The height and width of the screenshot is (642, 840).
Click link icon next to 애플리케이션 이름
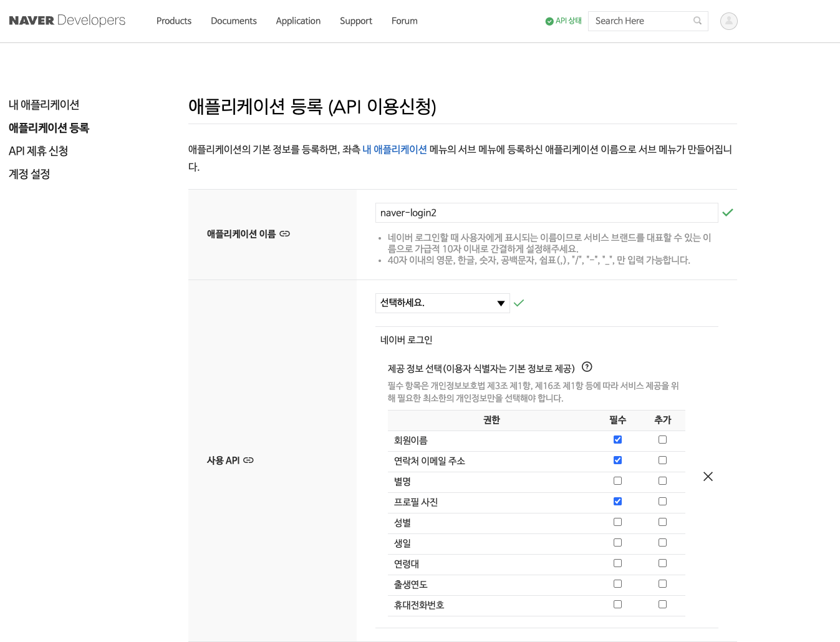(285, 234)
